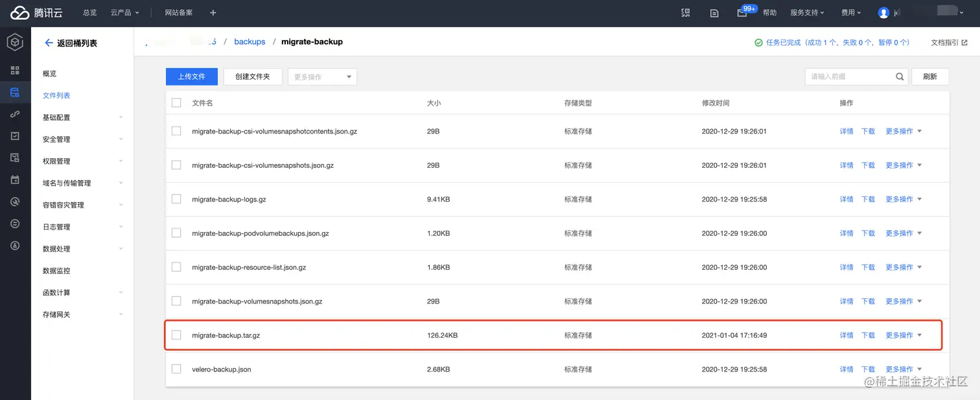Viewport: 980px width, 400px height.
Task: Check the box for migrate-backup-podvolumebackups.json.gz
Action: point(176,233)
